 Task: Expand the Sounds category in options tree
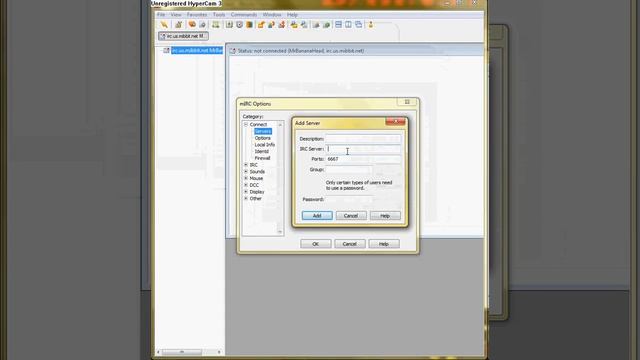(246, 171)
